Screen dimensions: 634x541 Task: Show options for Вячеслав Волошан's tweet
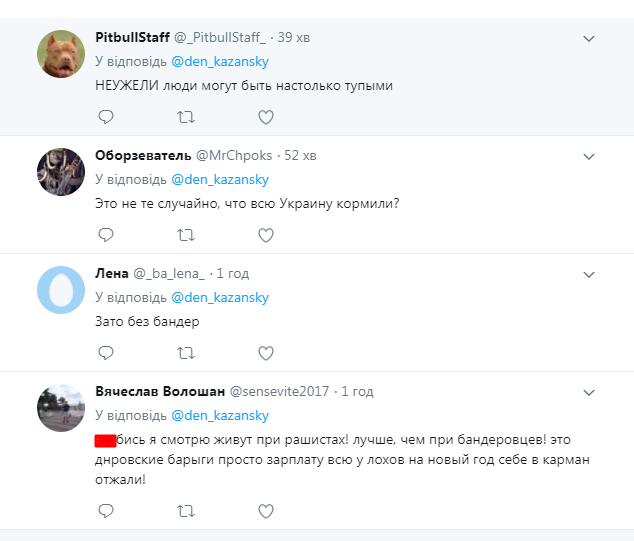click(589, 391)
